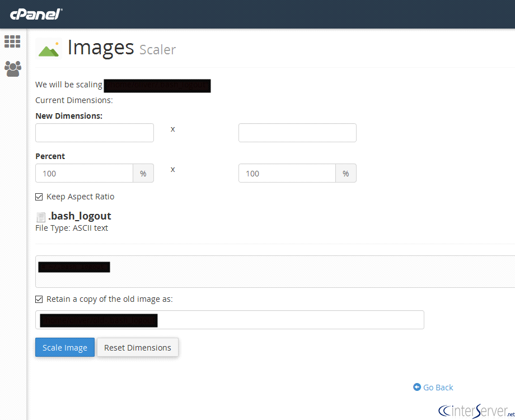The width and height of the screenshot is (515, 420).
Task: Click the New Dimensions label
Action: pyautogui.click(x=69, y=116)
